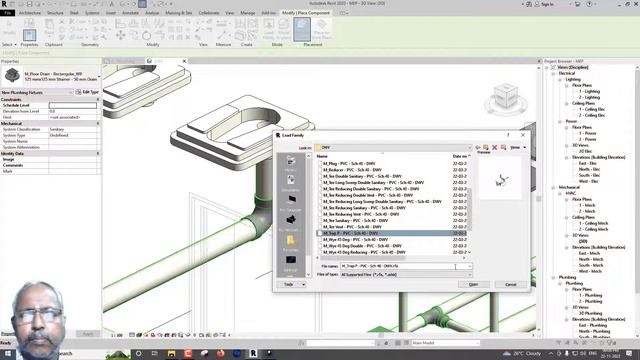This screenshot has width=640, height=360.
Task: Click the family preview thumbnail in dialog
Action: pyautogui.click(x=500, y=179)
